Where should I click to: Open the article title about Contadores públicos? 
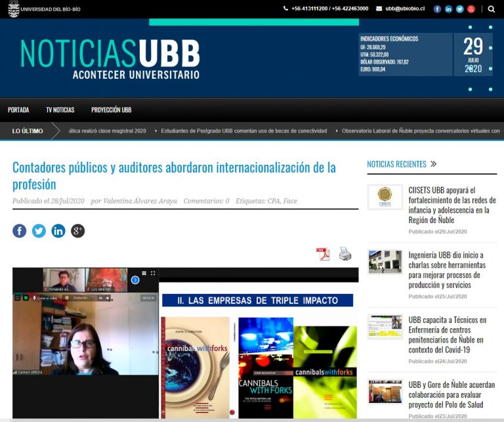(174, 176)
